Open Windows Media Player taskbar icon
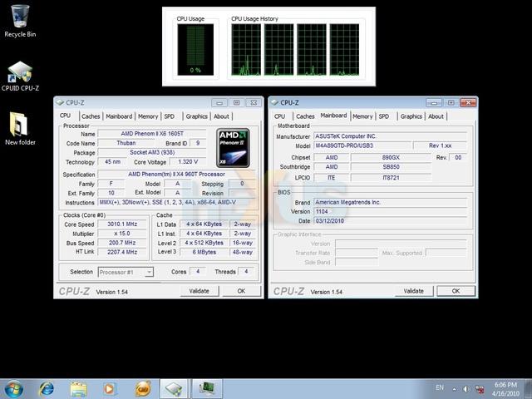This screenshot has height=399, width=532. [109, 389]
